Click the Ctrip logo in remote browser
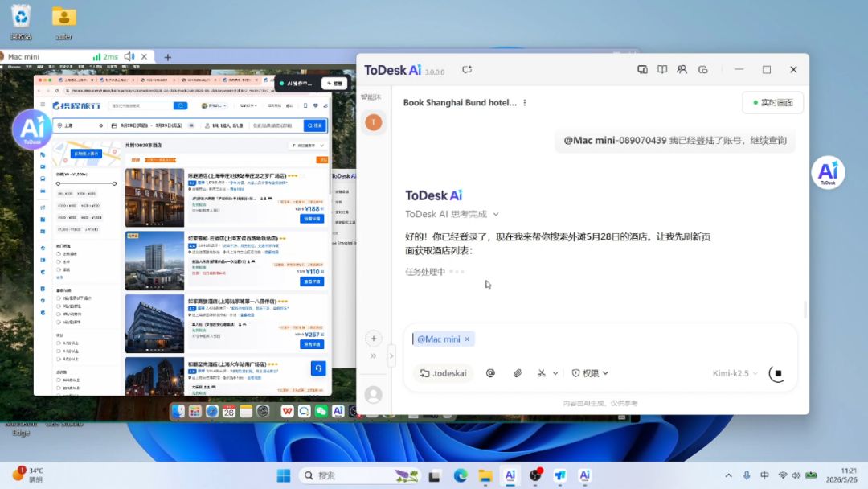The width and height of the screenshot is (868, 489). click(76, 105)
